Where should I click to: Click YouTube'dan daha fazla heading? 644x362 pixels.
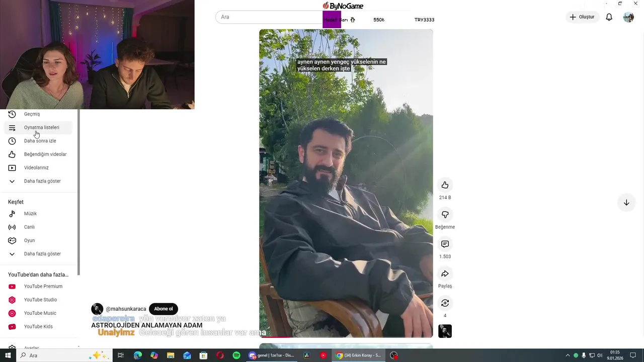point(38,275)
